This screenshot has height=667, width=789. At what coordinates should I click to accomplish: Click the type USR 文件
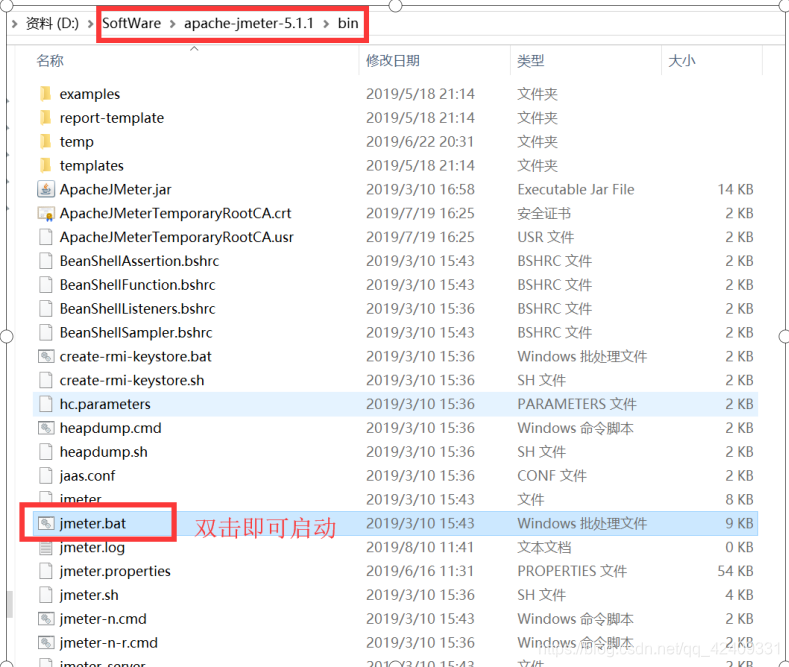click(545, 237)
